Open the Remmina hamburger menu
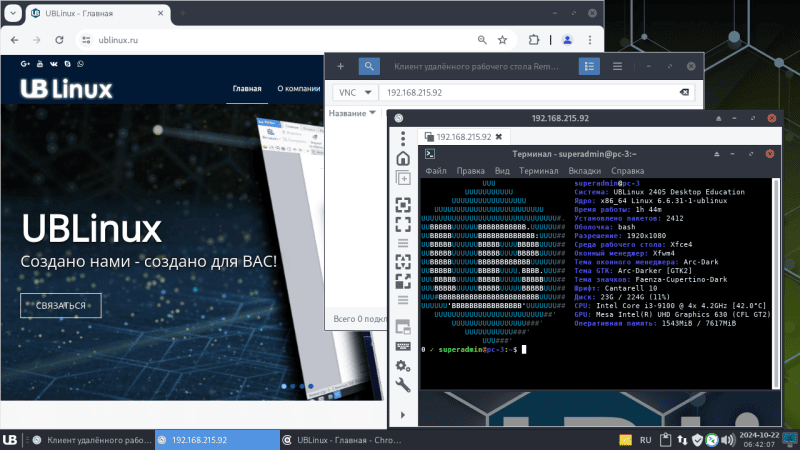The image size is (800, 450). click(x=617, y=66)
